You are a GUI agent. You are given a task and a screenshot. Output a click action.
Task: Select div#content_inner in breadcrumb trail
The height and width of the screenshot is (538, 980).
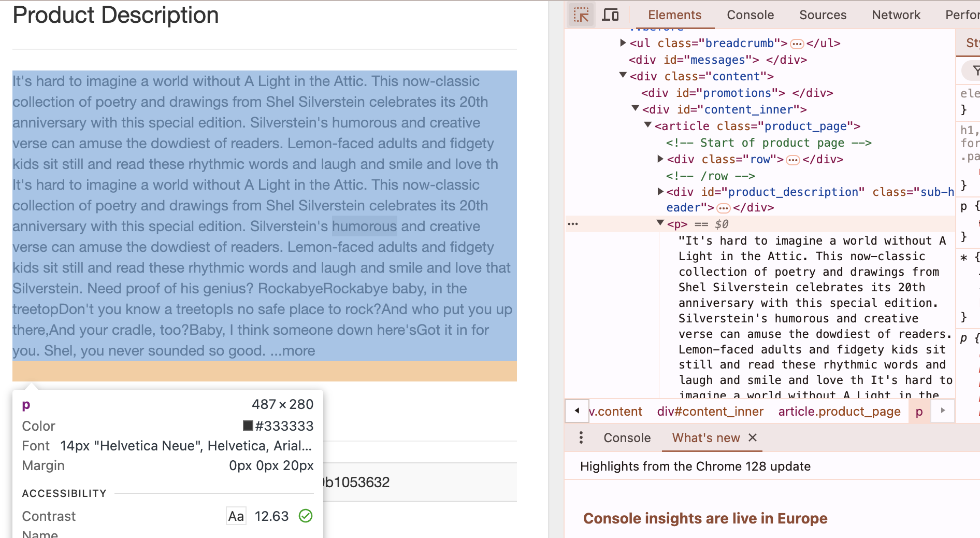pyautogui.click(x=710, y=412)
